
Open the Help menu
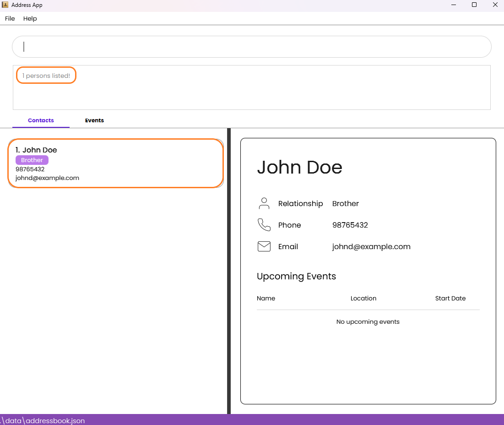pyautogui.click(x=30, y=18)
